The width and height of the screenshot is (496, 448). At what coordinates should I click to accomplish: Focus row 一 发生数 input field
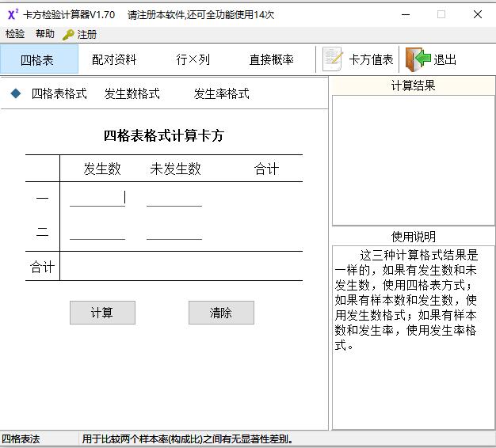coord(97,198)
